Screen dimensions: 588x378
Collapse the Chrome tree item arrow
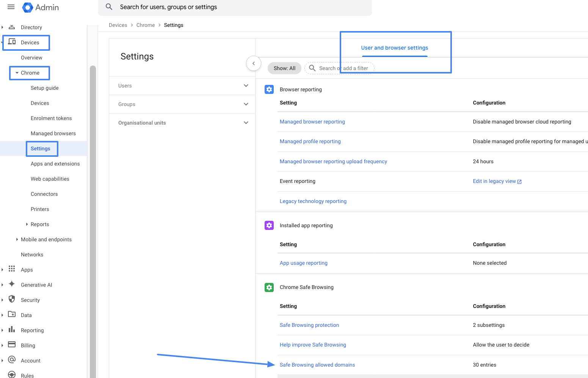[17, 73]
